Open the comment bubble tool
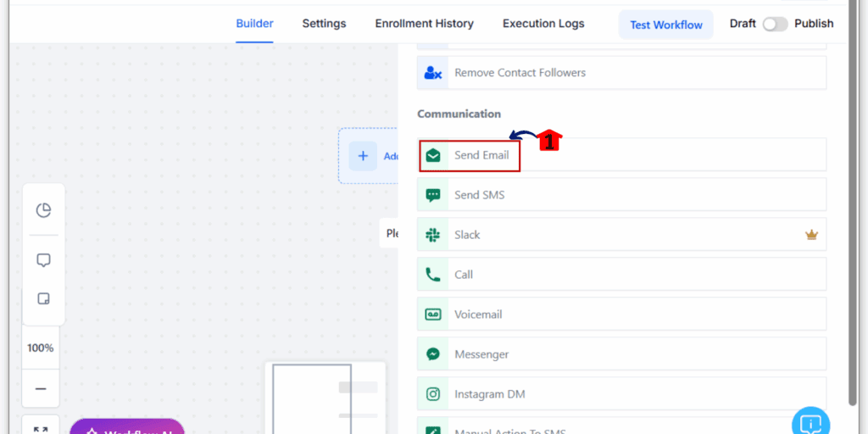Screen dimensions: 868x434 tap(43, 260)
